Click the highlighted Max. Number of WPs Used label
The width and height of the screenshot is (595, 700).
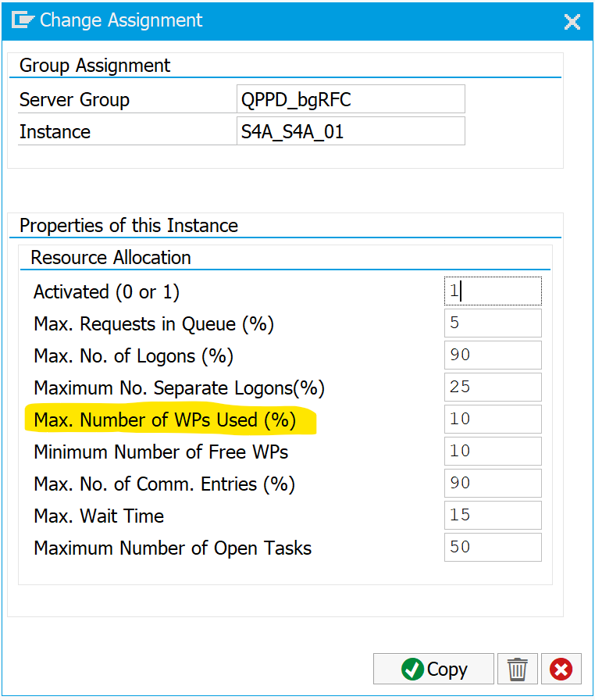165,420
